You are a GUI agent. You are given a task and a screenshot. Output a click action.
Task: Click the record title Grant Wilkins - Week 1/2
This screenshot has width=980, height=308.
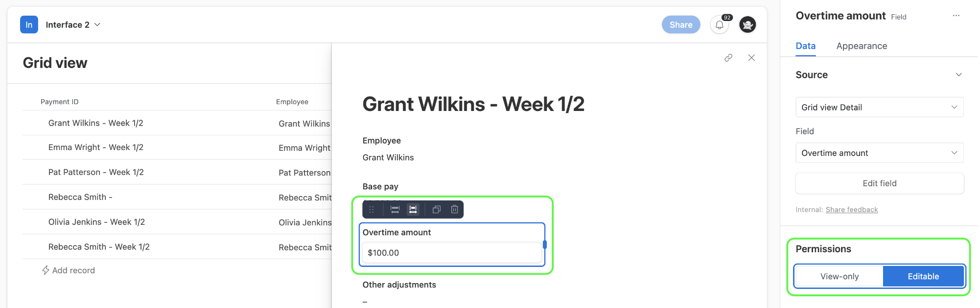(473, 104)
